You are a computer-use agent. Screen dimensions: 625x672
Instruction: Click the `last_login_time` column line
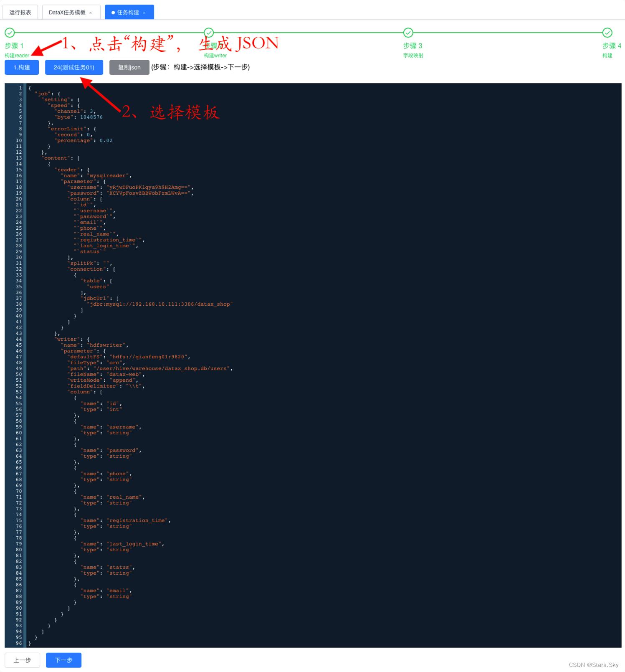(x=106, y=246)
